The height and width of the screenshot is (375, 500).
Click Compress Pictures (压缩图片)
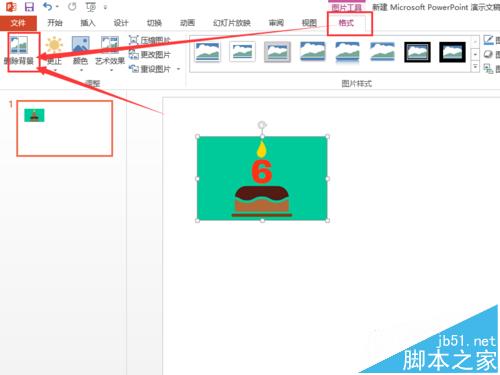coord(150,40)
